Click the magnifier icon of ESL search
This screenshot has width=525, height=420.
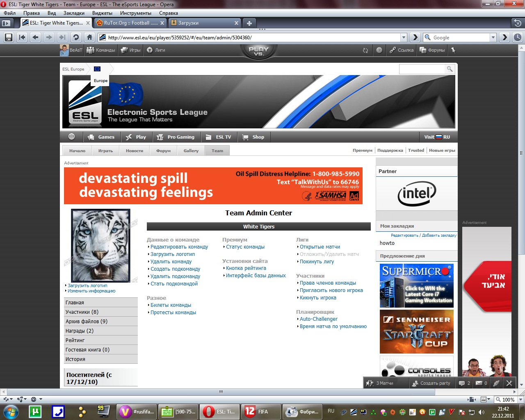point(450,69)
